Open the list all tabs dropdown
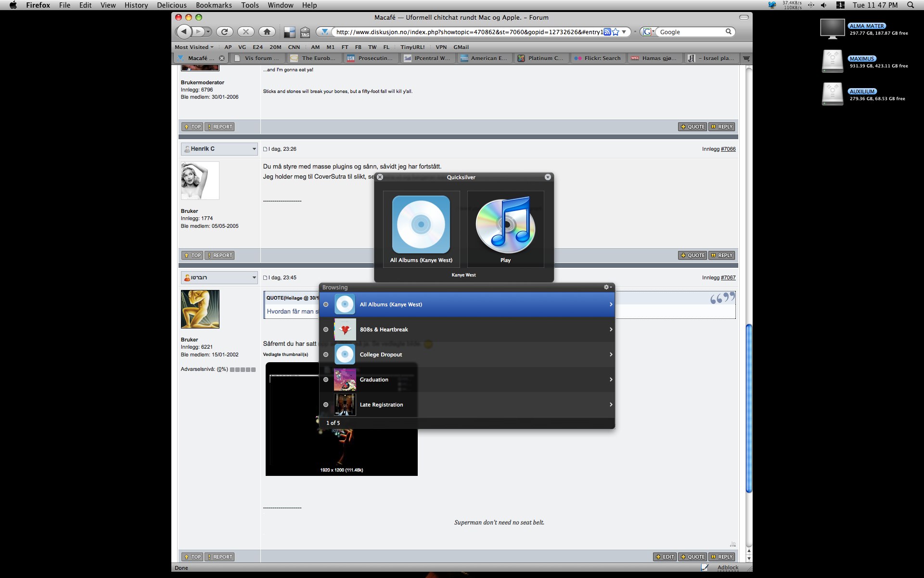This screenshot has width=924, height=578. pyautogui.click(x=746, y=58)
